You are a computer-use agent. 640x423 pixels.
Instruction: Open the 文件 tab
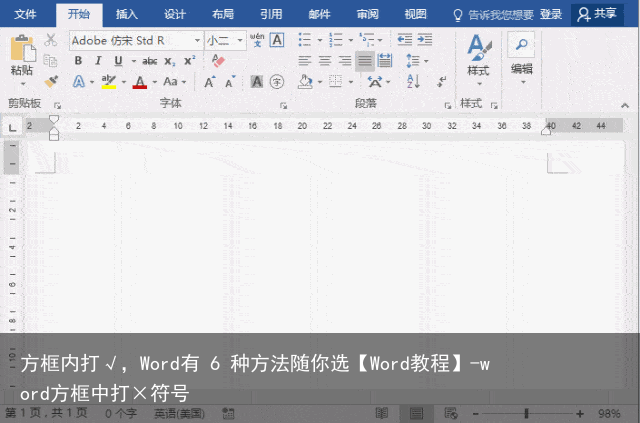(x=25, y=14)
